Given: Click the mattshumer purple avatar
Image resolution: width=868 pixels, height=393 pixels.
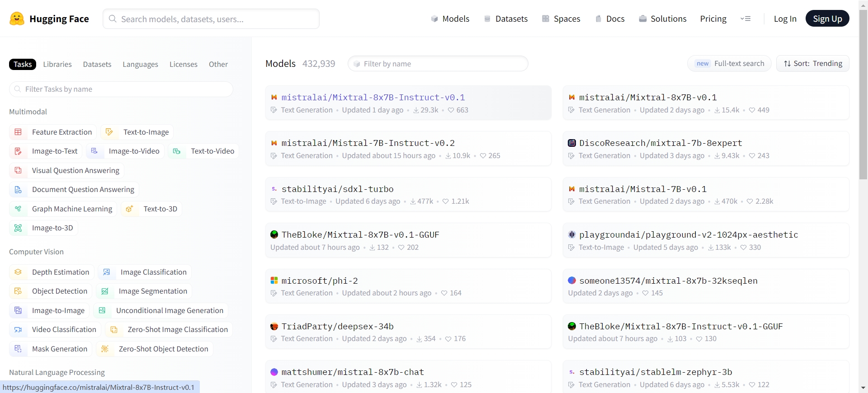Looking at the screenshot, I should click(274, 372).
